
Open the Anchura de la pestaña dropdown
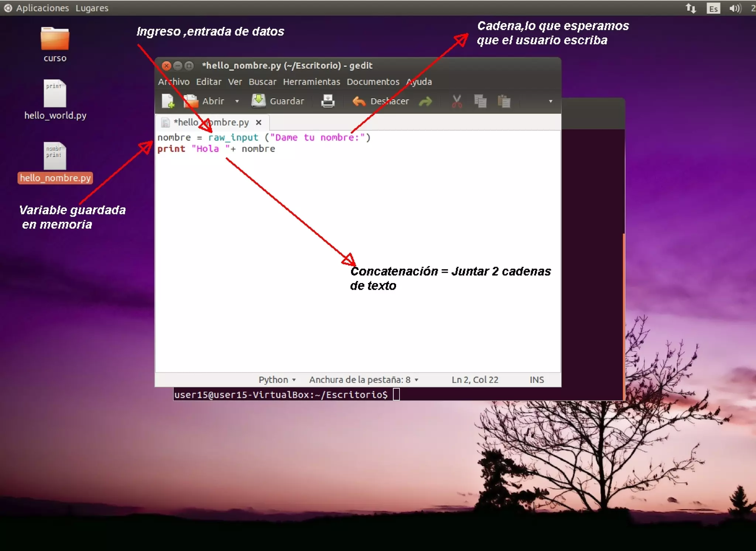[364, 380]
